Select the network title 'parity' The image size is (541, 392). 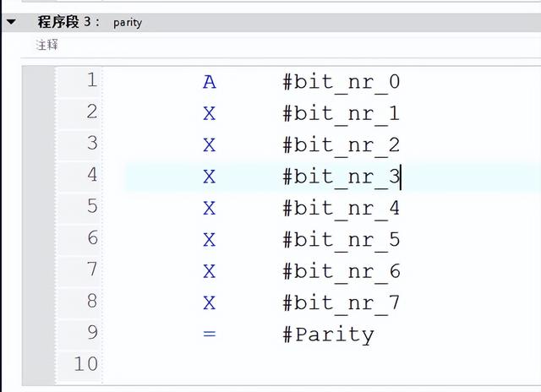128,23
